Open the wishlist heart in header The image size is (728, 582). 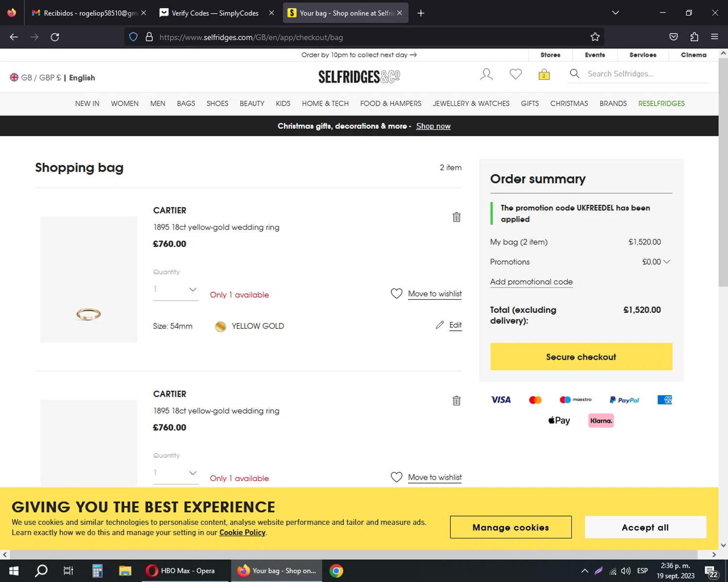click(x=515, y=74)
